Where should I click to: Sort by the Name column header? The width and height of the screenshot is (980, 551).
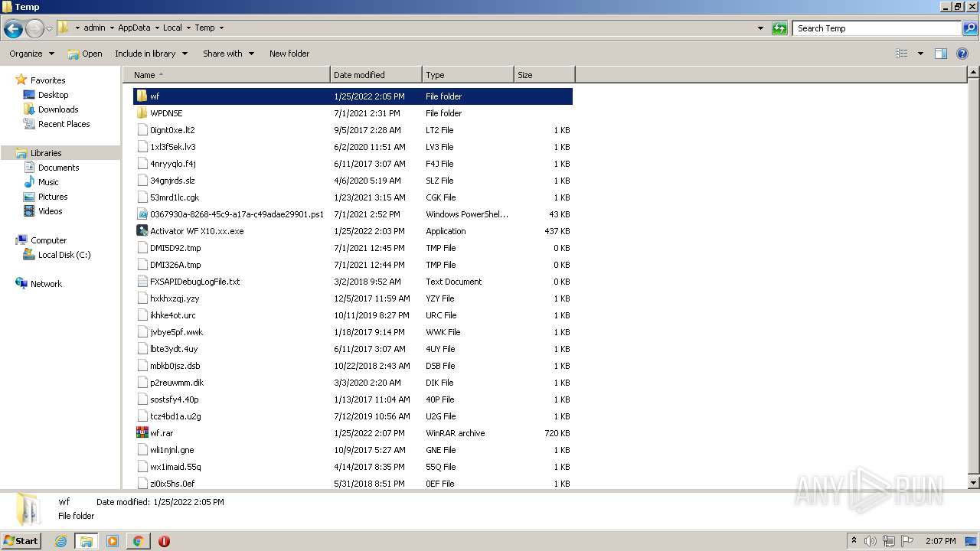tap(226, 75)
